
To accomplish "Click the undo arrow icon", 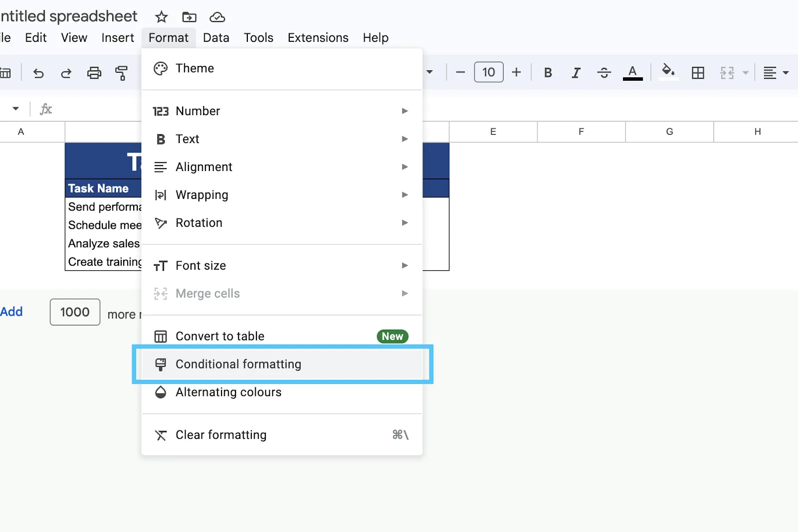I will pyautogui.click(x=38, y=73).
